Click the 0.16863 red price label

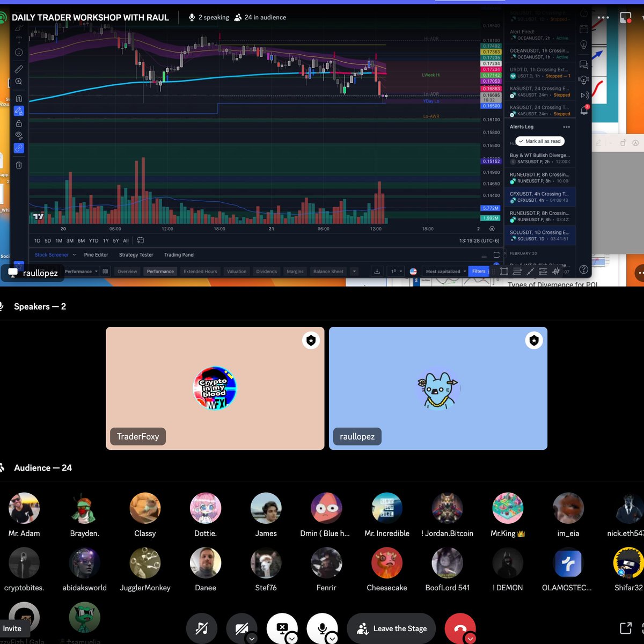(x=491, y=89)
